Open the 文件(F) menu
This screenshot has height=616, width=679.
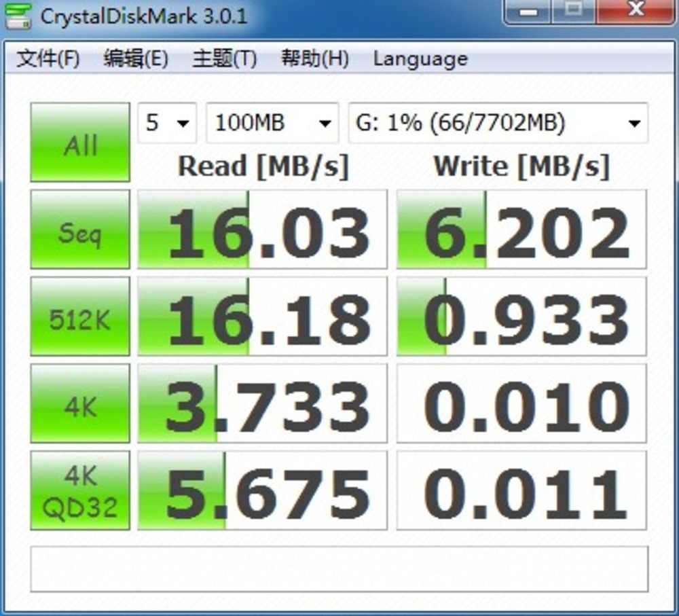point(48,58)
